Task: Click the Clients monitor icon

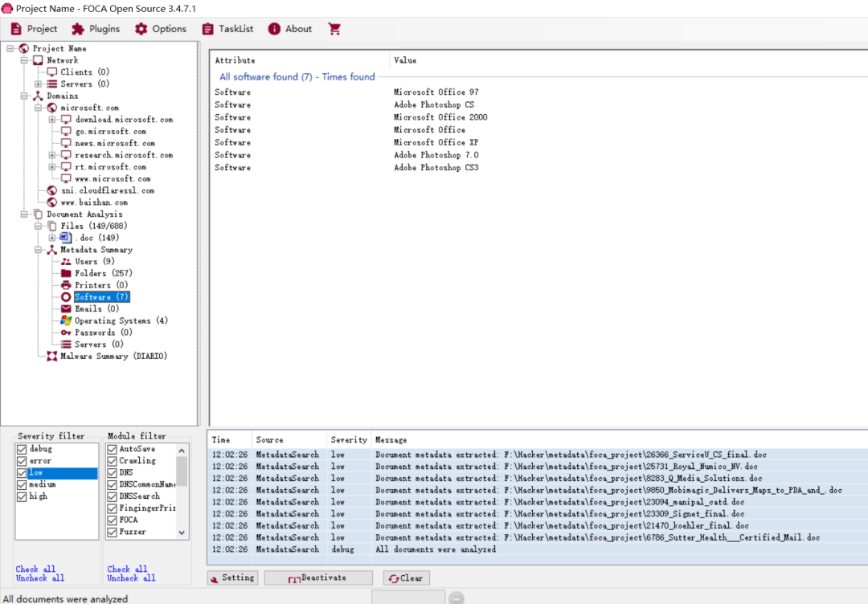Action: point(52,72)
